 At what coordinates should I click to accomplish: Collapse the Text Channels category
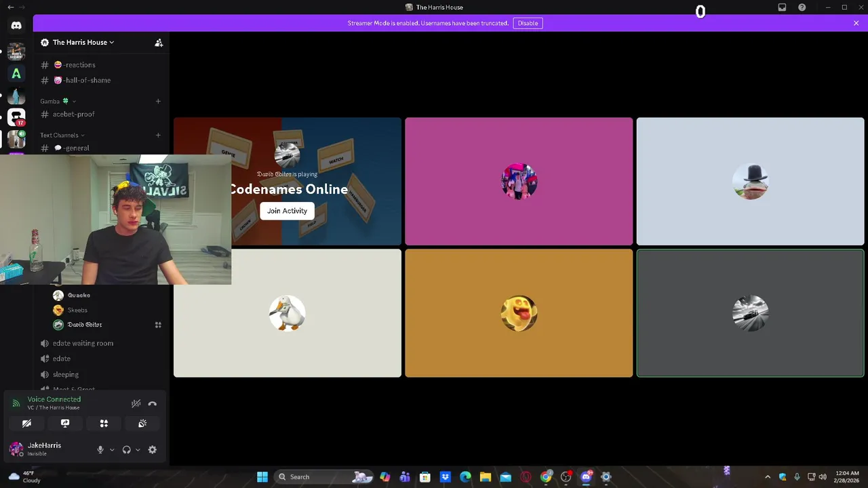62,135
